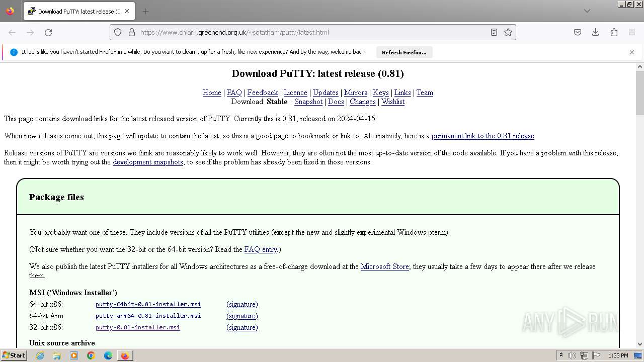Image resolution: width=644 pixels, height=362 pixels.
Task: Open the Keys link
Action: [380, 93]
